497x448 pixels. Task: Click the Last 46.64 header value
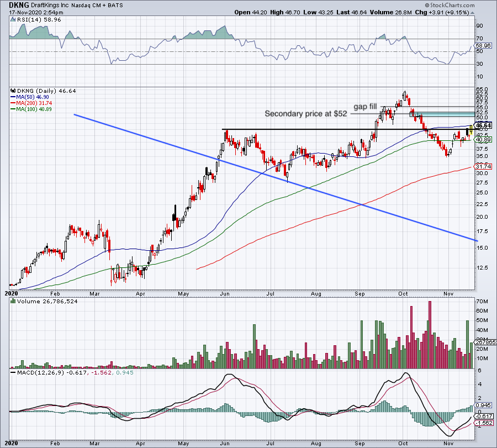coord(352,12)
